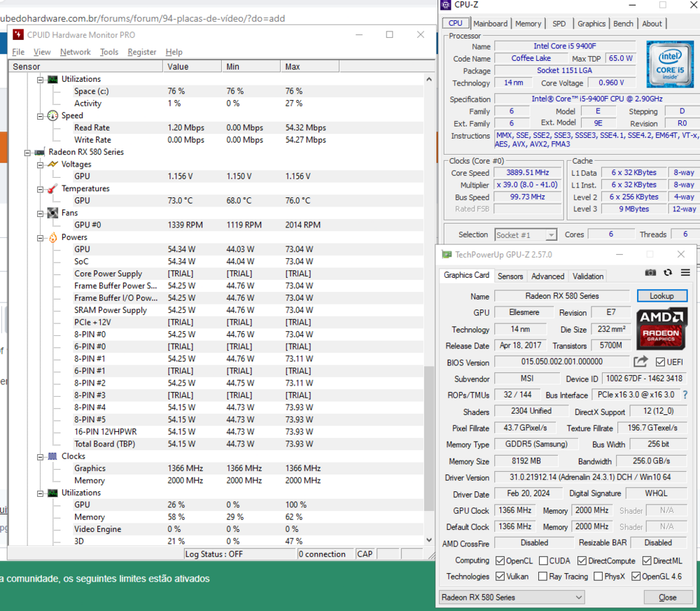Click Close button in GPU-Z
This screenshot has height=611, width=700.
point(667,597)
